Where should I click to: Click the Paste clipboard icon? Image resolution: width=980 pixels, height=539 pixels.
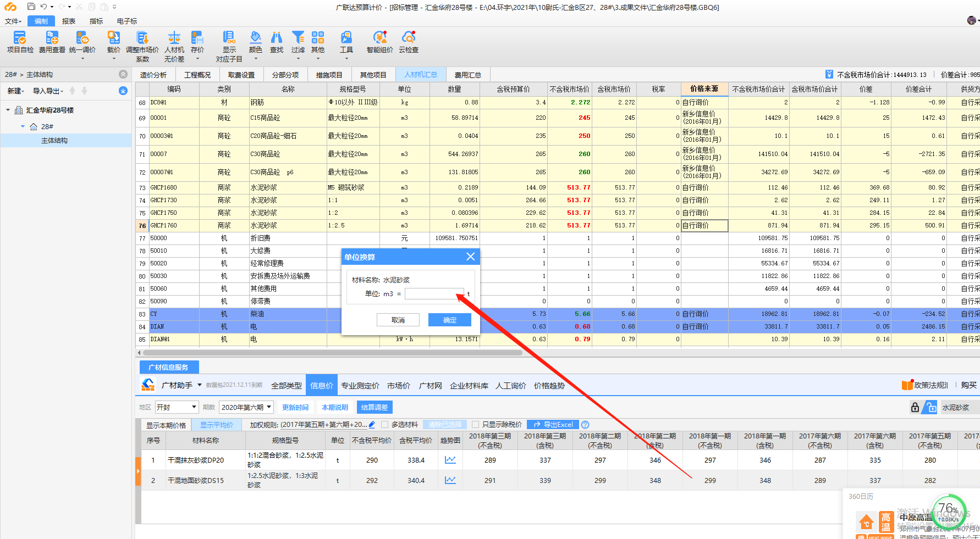[104, 7]
